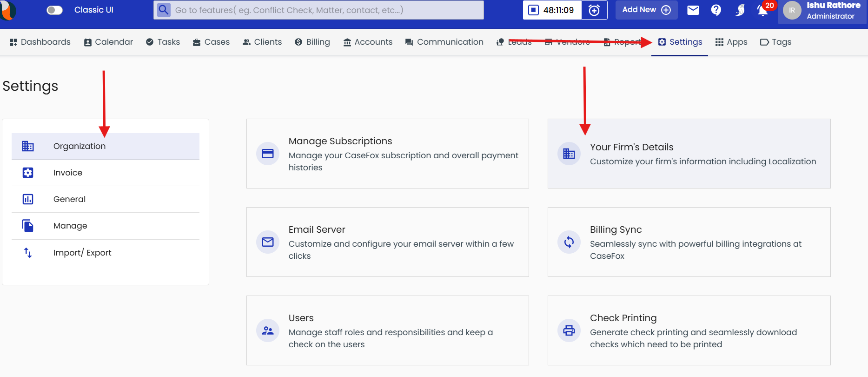Image resolution: width=868 pixels, height=377 pixels.
Task: Open the Billing menu tab
Action: click(312, 42)
